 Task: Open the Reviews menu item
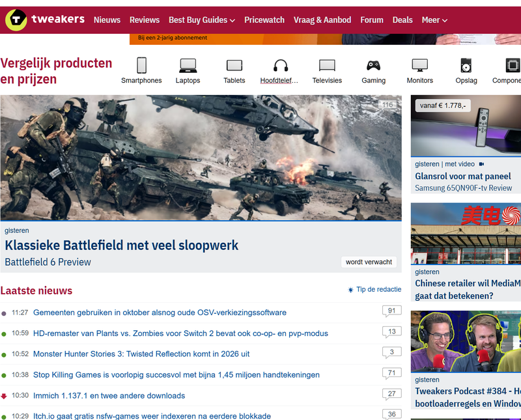(145, 20)
